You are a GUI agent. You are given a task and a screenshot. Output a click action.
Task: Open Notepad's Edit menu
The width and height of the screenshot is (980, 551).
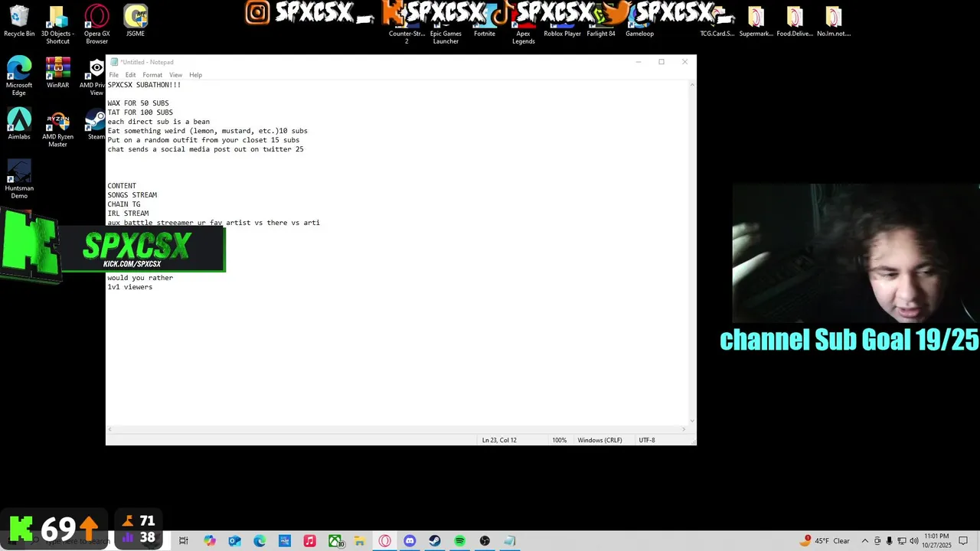tap(130, 75)
